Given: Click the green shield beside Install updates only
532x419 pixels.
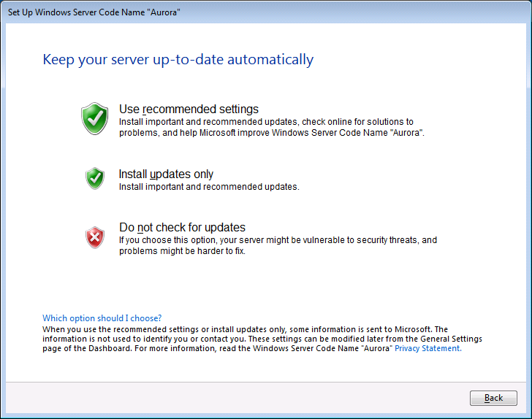Looking at the screenshot, I should (x=95, y=178).
